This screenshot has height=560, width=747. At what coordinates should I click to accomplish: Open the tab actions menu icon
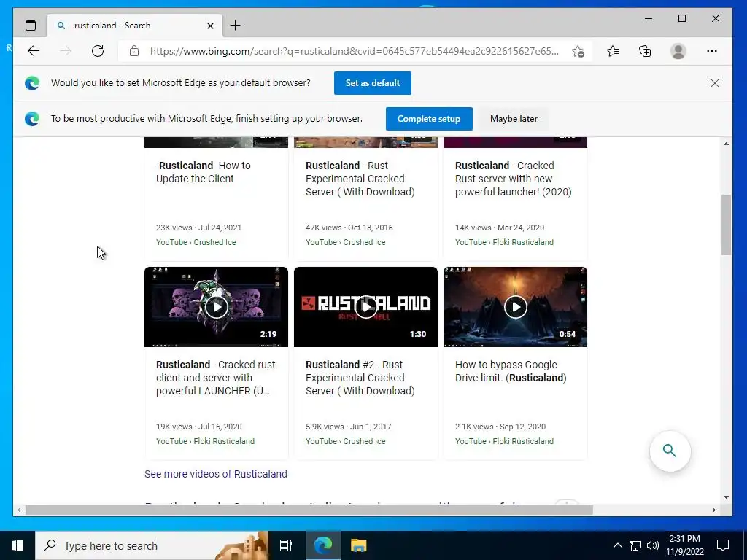click(x=31, y=26)
